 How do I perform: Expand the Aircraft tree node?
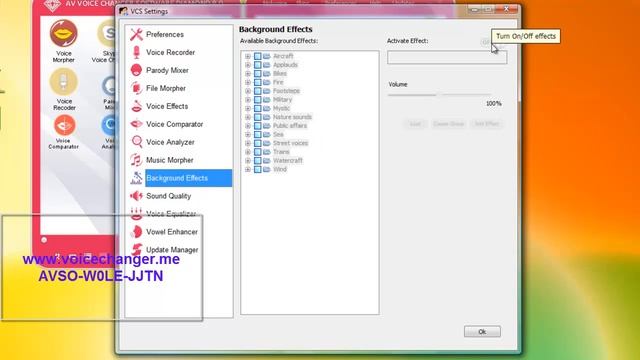[x=248, y=56]
